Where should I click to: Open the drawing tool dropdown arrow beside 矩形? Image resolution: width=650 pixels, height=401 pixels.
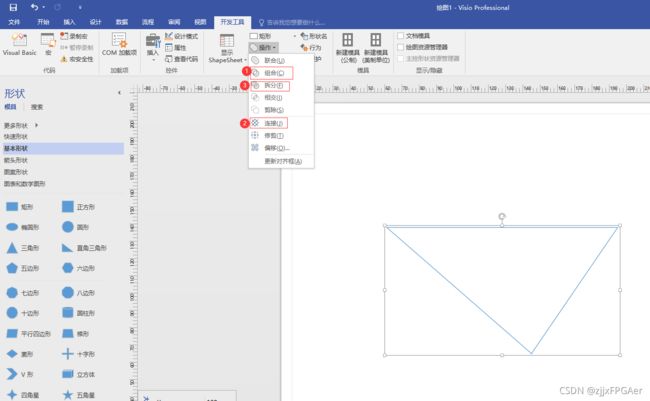point(295,36)
